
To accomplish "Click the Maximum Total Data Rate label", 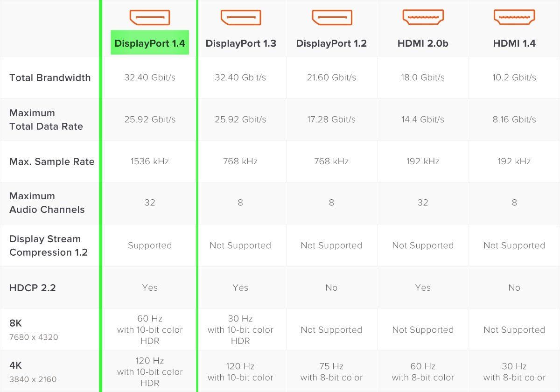I will [46, 119].
